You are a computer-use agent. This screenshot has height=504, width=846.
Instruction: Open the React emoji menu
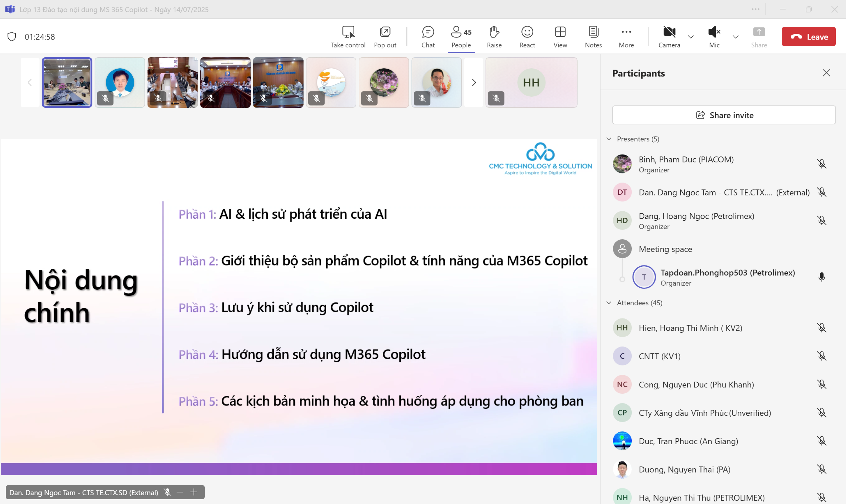click(x=527, y=36)
